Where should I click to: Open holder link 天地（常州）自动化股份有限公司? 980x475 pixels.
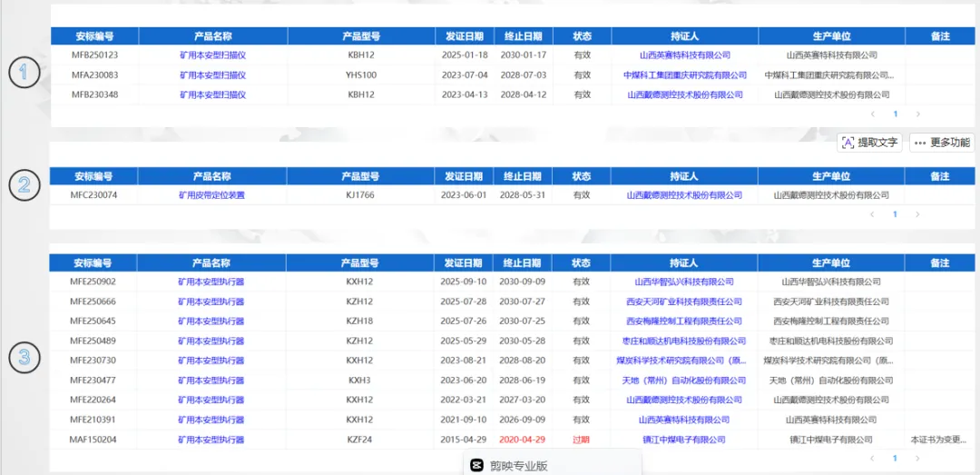(684, 381)
